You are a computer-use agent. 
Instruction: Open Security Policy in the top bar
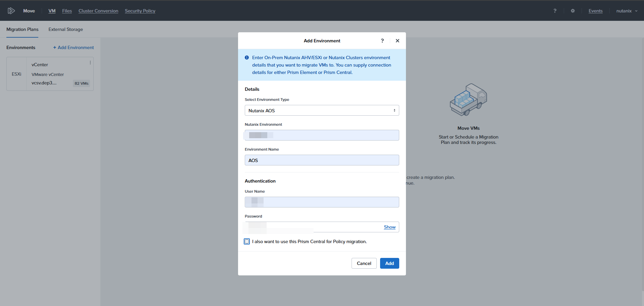[140, 11]
